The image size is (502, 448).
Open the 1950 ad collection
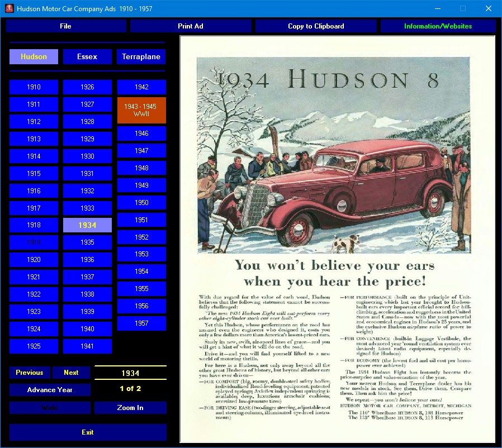point(141,202)
